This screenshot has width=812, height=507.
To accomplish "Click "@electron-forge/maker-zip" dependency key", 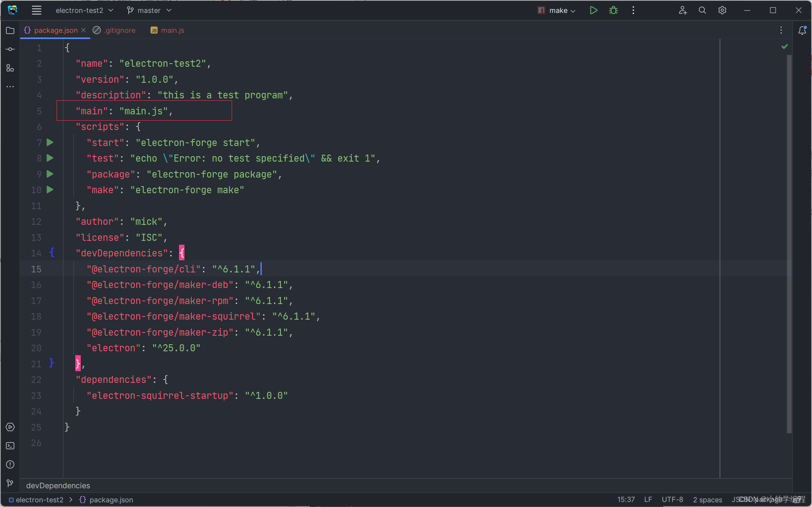I will point(160,333).
